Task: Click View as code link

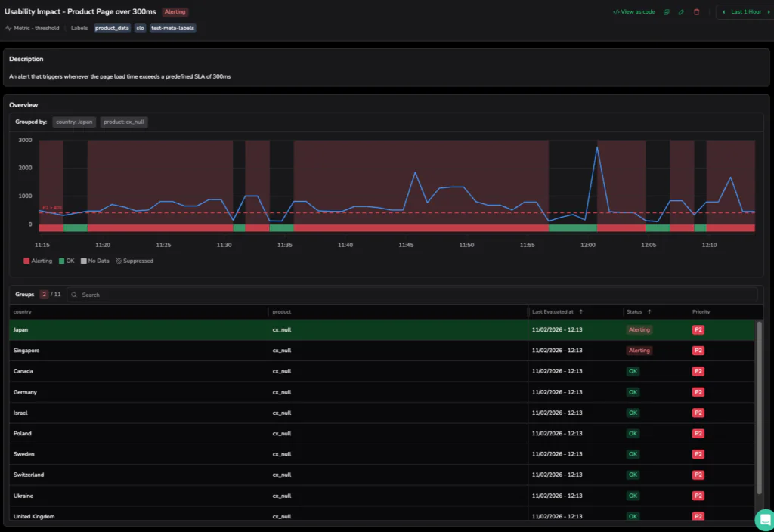Action: pyautogui.click(x=634, y=12)
